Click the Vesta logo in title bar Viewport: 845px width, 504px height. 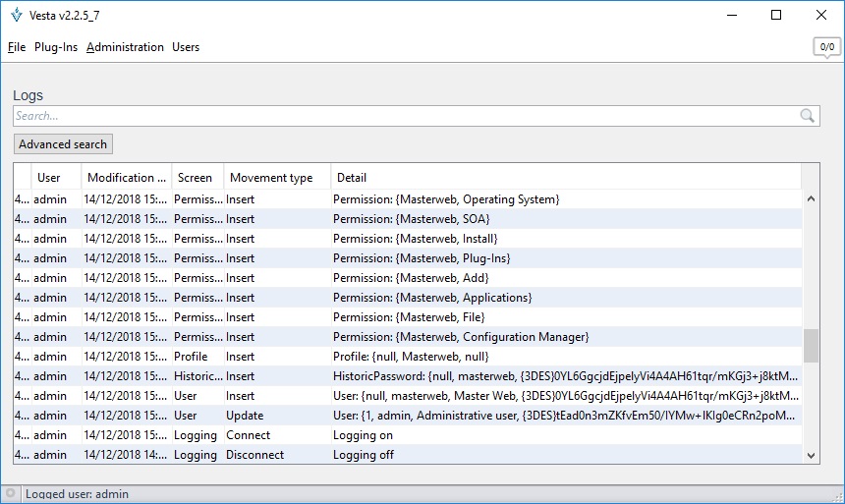pyautogui.click(x=16, y=15)
